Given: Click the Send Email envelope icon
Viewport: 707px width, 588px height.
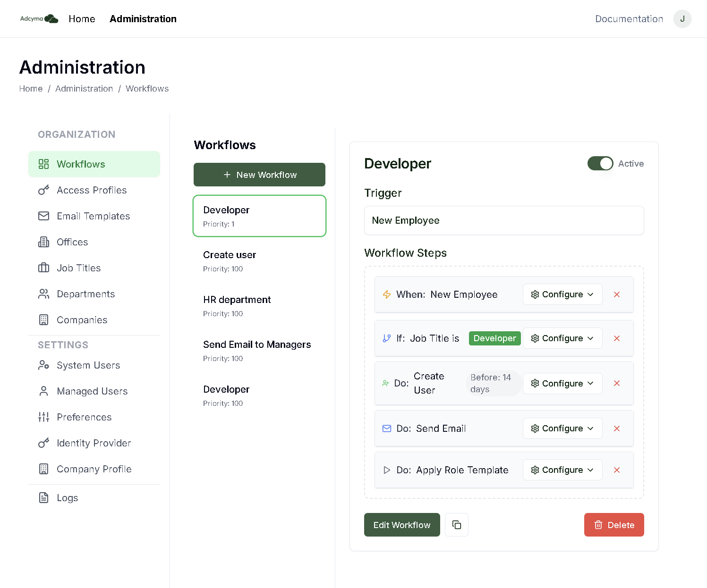Looking at the screenshot, I should tap(387, 428).
